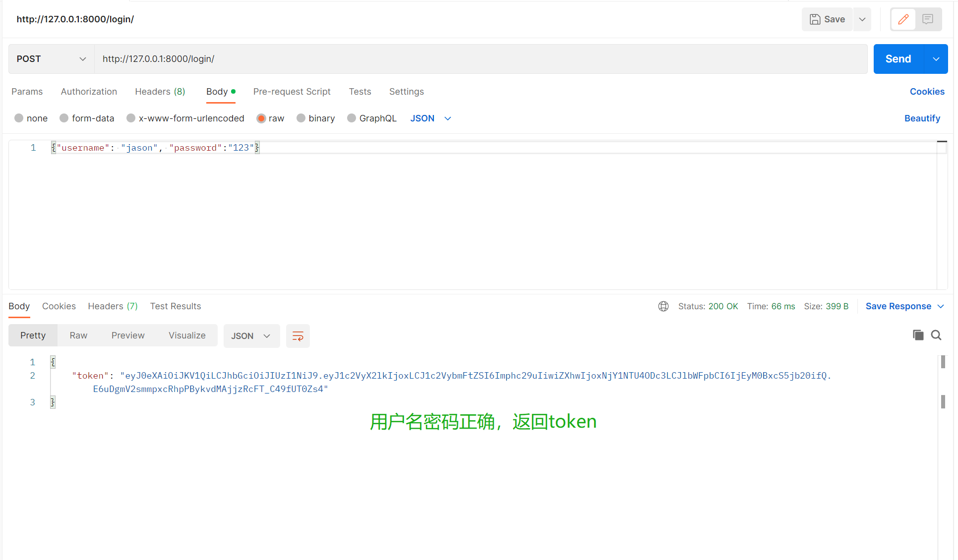This screenshot has height=560, width=958.
Task: Expand the Save Response chevron
Action: point(941,306)
